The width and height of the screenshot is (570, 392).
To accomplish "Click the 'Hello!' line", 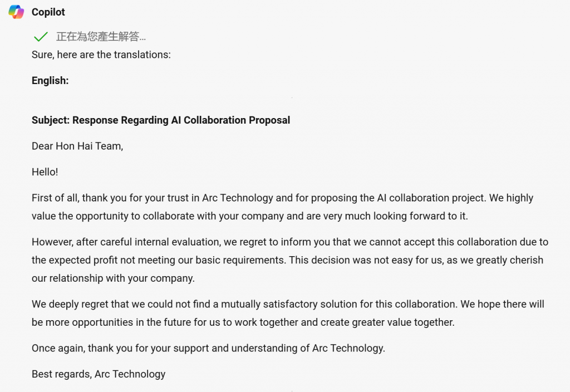I will [45, 171].
